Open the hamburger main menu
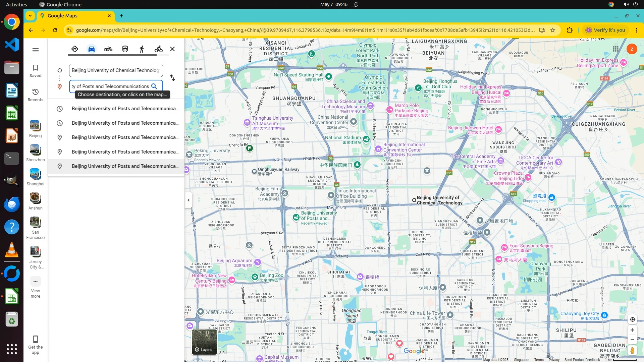The height and width of the screenshot is (362, 644). [x=36, y=50]
